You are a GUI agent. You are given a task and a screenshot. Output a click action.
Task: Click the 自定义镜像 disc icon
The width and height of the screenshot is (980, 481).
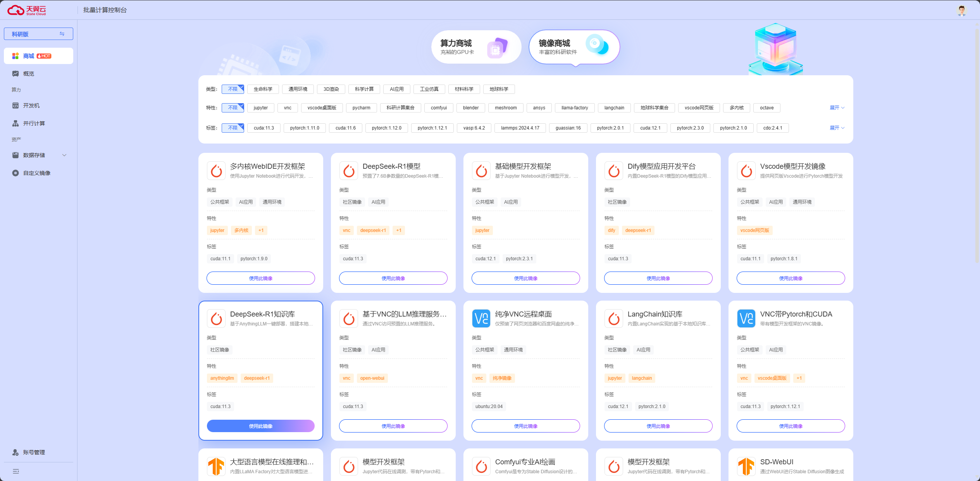pyautogui.click(x=16, y=173)
